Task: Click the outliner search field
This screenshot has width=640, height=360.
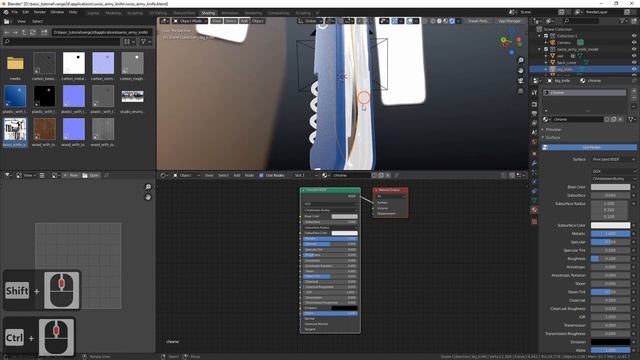Action: [x=581, y=21]
